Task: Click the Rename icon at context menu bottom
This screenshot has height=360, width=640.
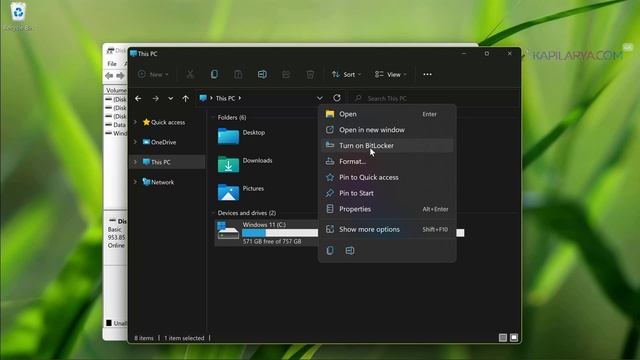Action: coord(350,250)
